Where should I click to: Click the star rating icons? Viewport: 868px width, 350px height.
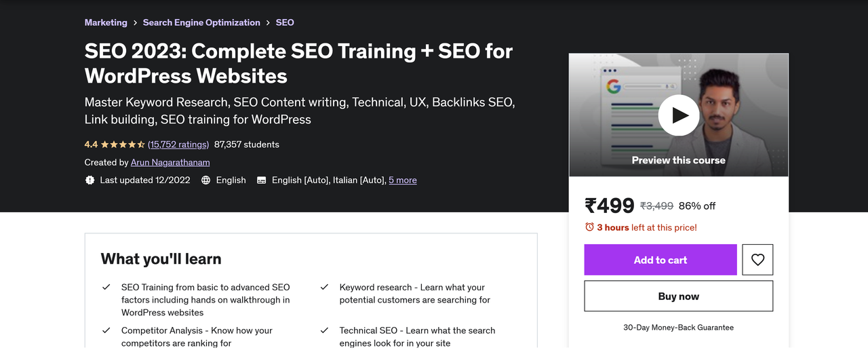(123, 144)
